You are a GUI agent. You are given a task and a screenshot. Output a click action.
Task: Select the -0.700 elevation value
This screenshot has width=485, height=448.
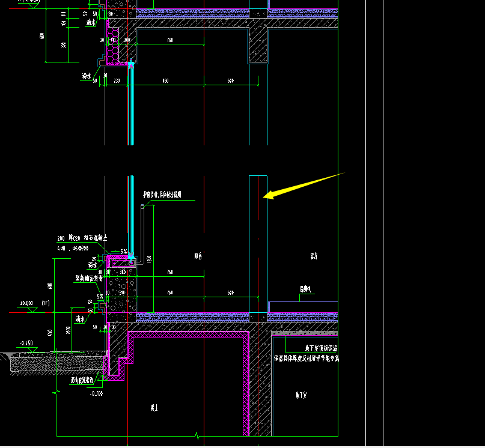[96, 393]
